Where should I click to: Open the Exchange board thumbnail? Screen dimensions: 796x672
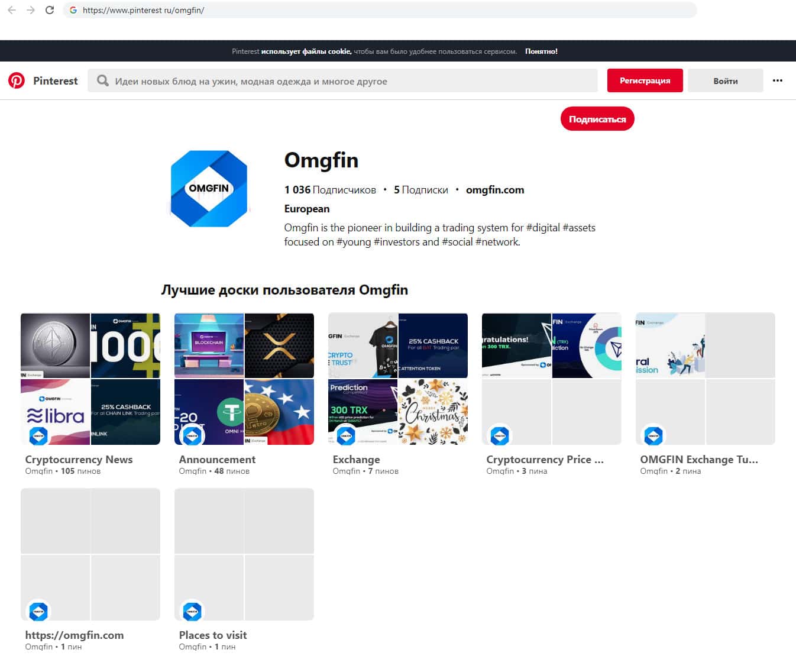pos(397,379)
